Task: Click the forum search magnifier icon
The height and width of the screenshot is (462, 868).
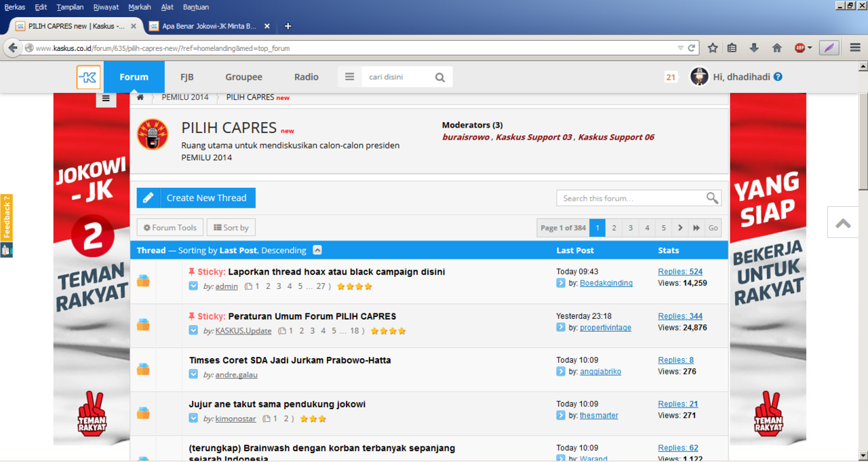Action: coord(712,198)
